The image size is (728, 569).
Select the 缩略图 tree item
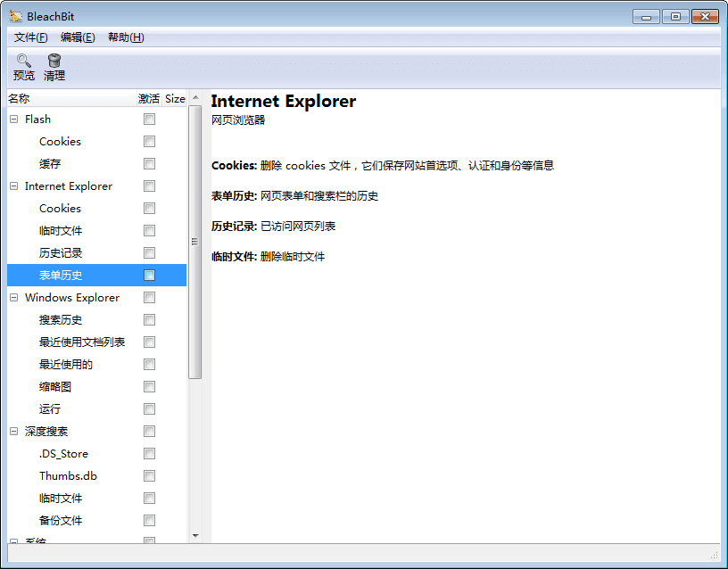[54, 386]
